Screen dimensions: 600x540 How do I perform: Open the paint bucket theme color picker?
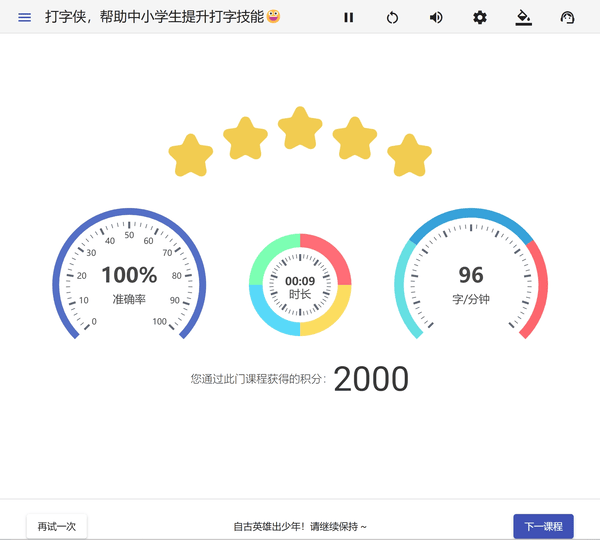pos(523,18)
